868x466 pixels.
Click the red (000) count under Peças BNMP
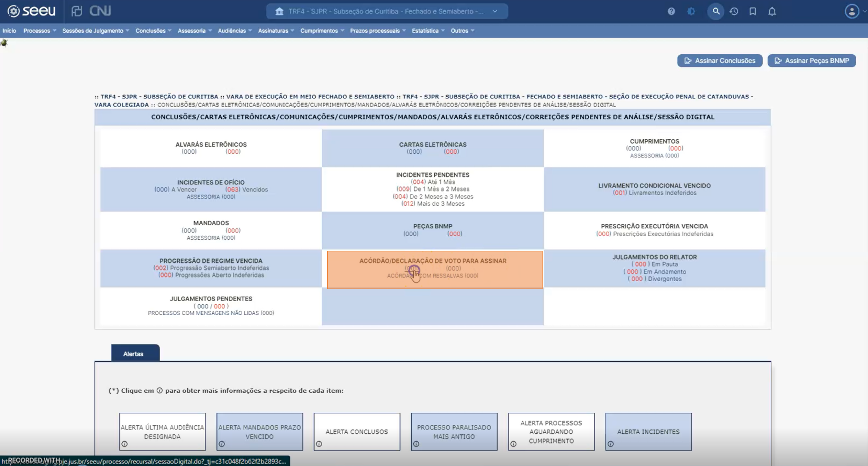455,234
